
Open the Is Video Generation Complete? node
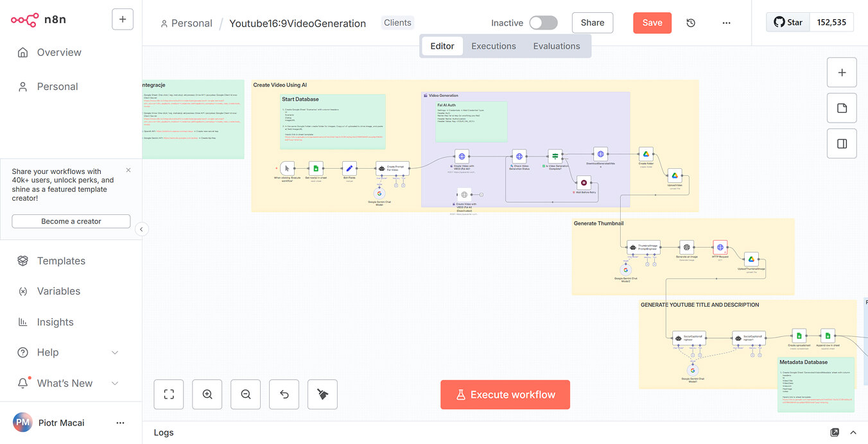coord(556,155)
